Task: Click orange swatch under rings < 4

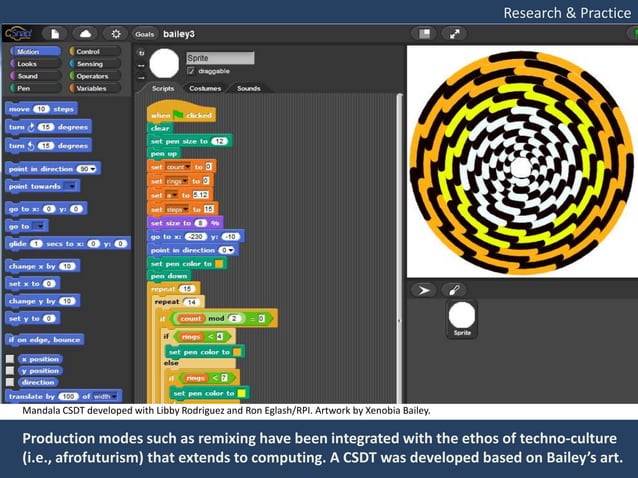Action: click(237, 352)
